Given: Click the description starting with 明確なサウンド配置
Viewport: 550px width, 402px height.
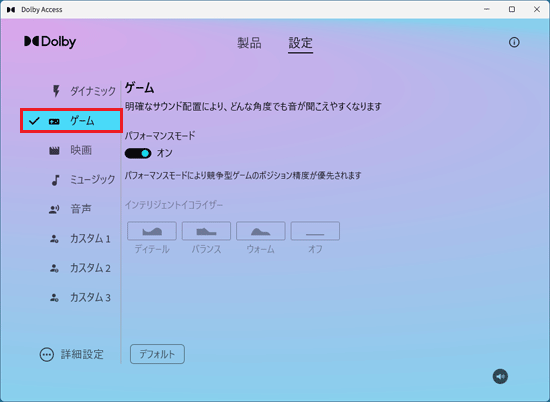Looking at the screenshot, I should [253, 107].
